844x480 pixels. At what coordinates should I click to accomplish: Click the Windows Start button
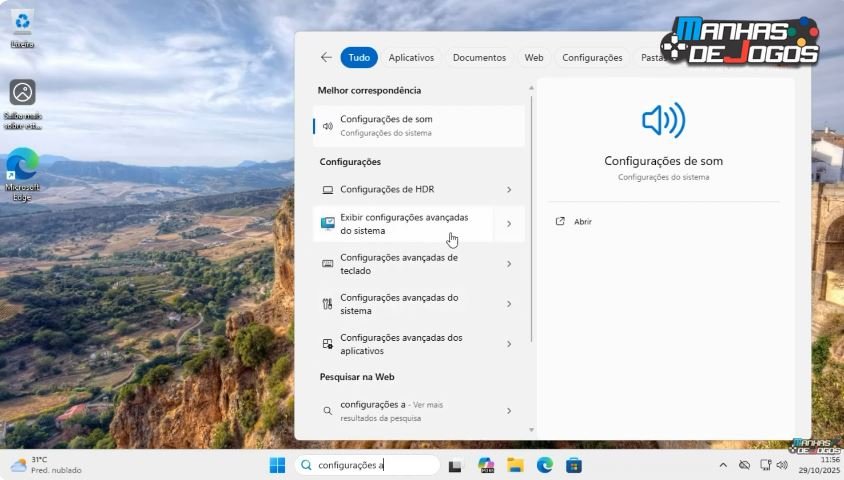(277, 465)
